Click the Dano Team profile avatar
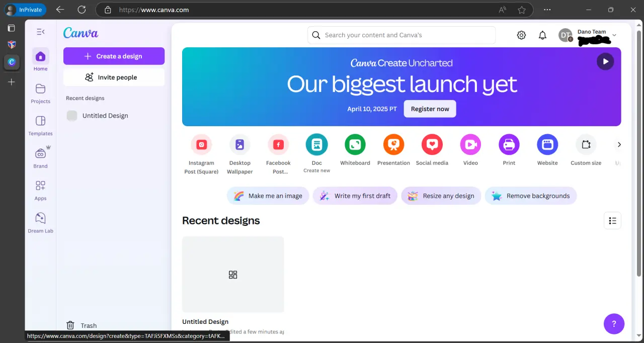This screenshot has height=343, width=644. tap(566, 35)
